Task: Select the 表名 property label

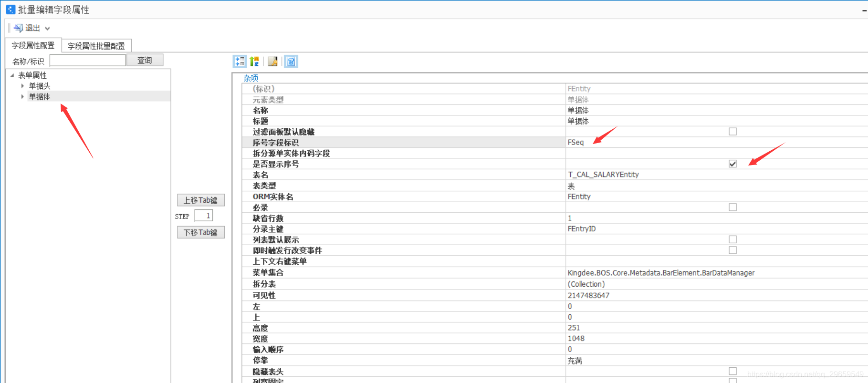Action: [x=261, y=175]
